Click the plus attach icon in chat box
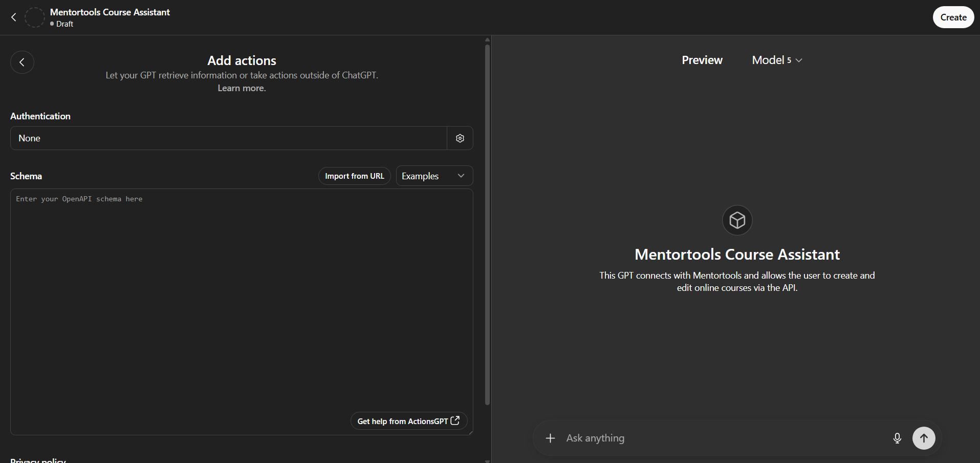This screenshot has width=980, height=463. [550, 438]
